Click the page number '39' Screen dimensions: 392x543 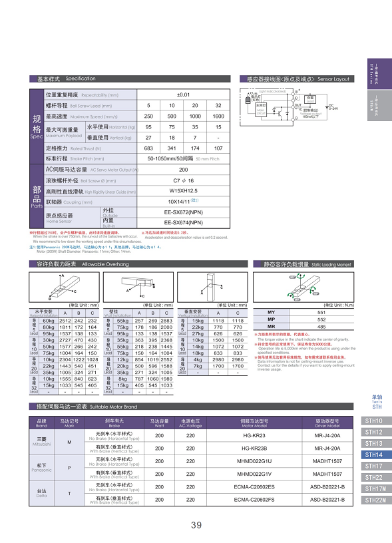tap(196, 525)
